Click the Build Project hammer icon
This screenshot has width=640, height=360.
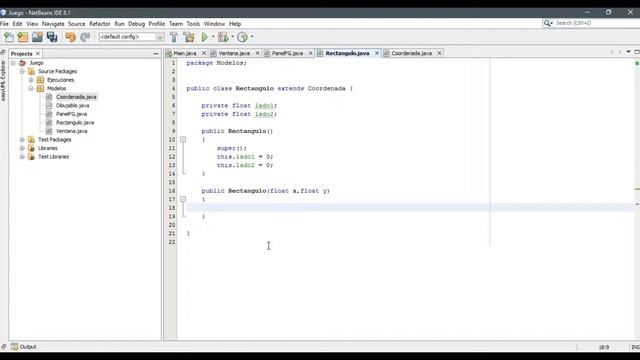coord(174,37)
